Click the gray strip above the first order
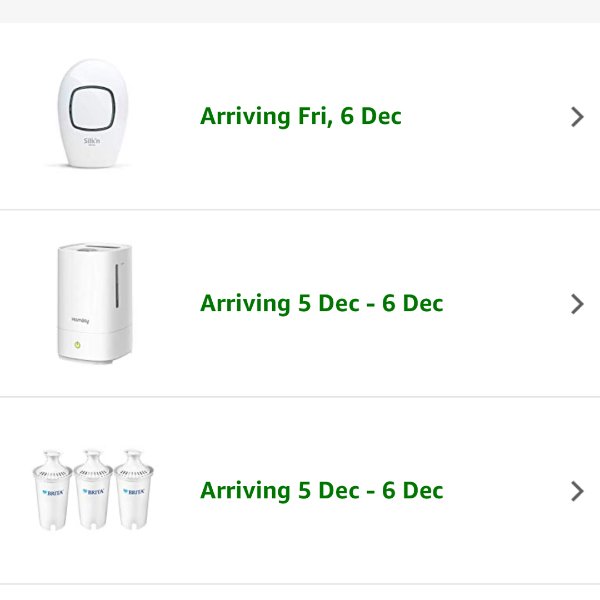This screenshot has height=600, width=600. coord(300,11)
